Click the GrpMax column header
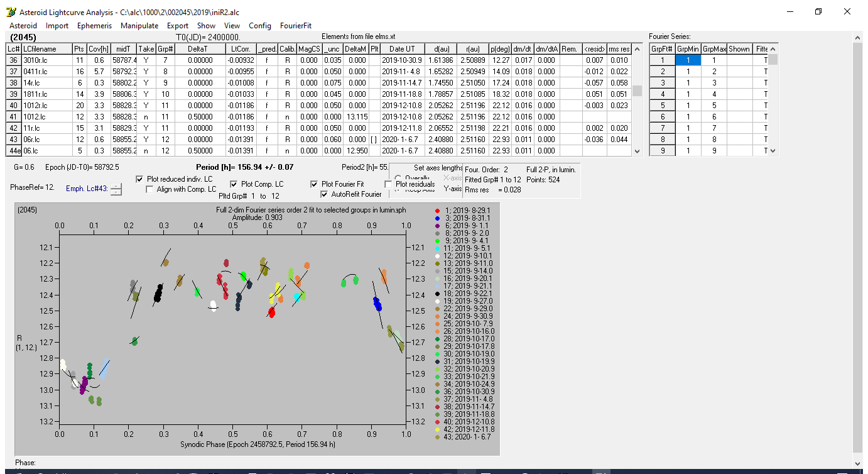The image size is (868, 474). pyautogui.click(x=714, y=49)
